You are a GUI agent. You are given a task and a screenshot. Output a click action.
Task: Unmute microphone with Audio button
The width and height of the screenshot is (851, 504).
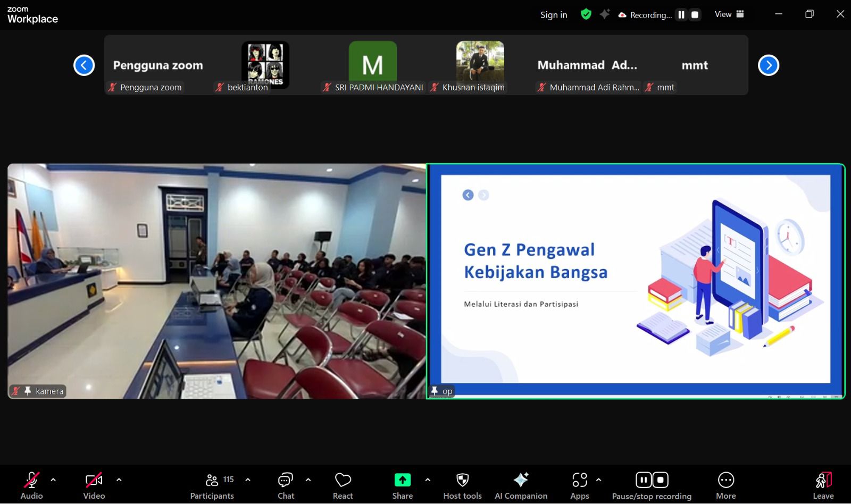click(x=31, y=485)
